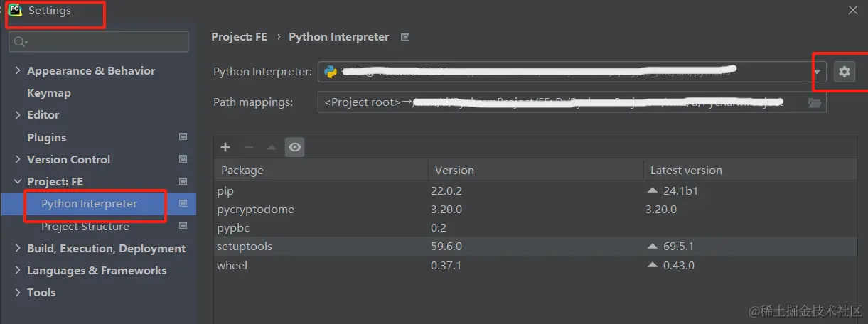Click the folder icon in Path mappings

(x=815, y=102)
